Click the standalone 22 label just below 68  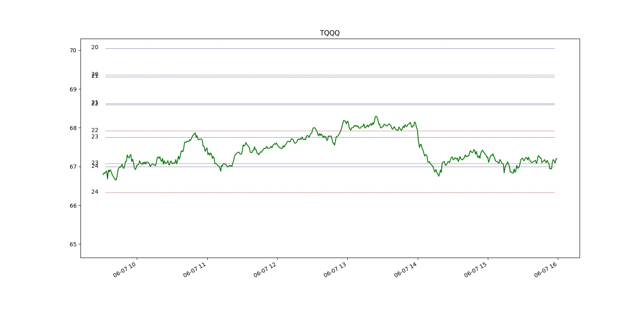[x=95, y=130]
